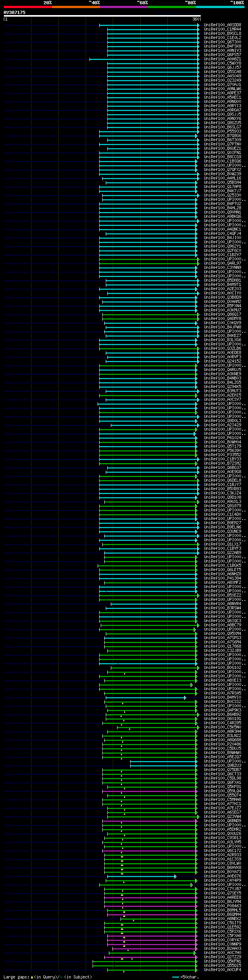Open hit UniRef100_Q3UNC9

[222, 532]
